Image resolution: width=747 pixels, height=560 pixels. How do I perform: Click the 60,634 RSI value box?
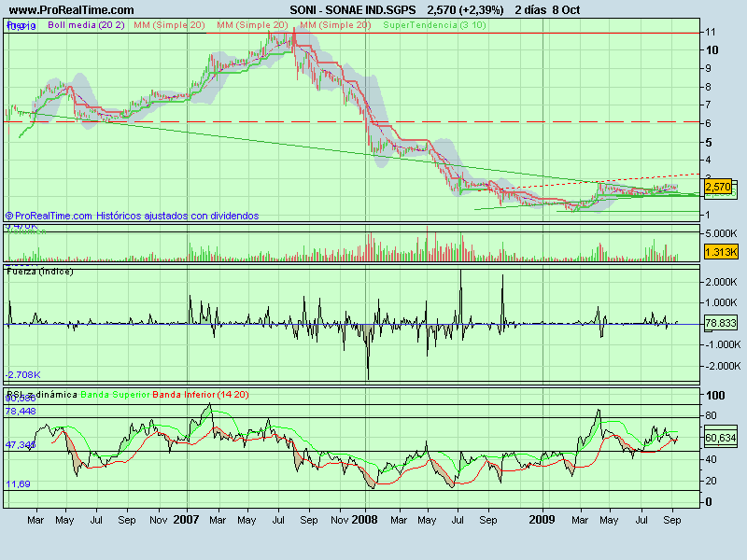click(x=721, y=437)
